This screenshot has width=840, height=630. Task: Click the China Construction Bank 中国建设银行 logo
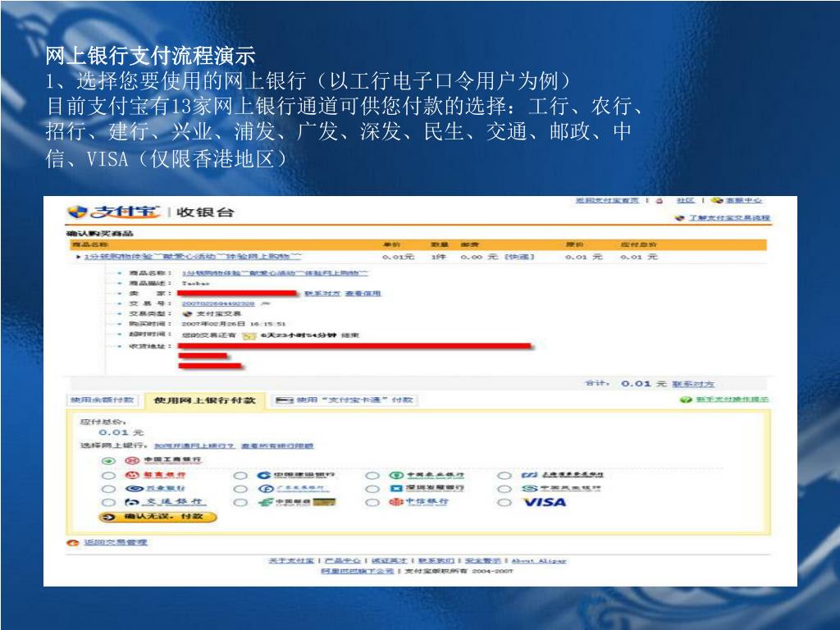[x=295, y=475]
